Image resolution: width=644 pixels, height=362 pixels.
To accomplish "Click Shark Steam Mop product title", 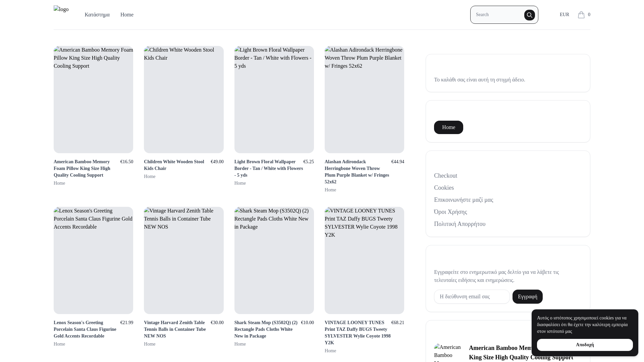I will 266,329.
